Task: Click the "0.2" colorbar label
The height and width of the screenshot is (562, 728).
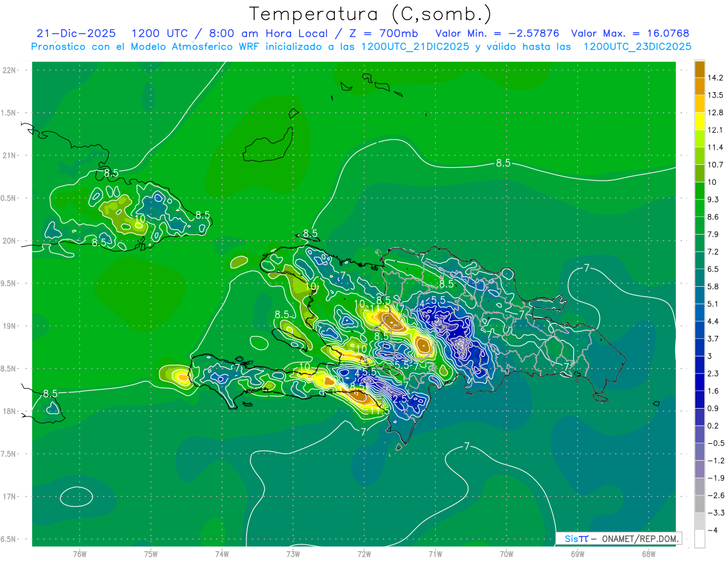Action: point(712,426)
